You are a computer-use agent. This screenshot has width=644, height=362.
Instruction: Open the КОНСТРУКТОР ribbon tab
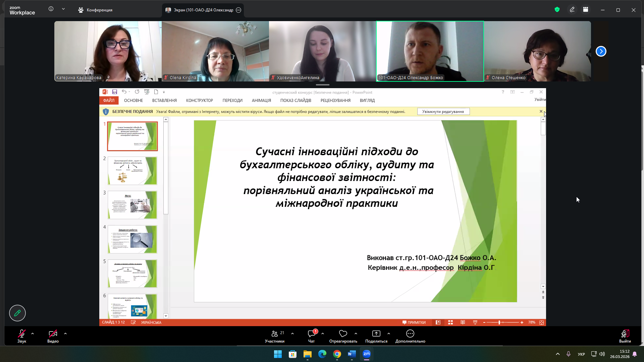(199, 101)
